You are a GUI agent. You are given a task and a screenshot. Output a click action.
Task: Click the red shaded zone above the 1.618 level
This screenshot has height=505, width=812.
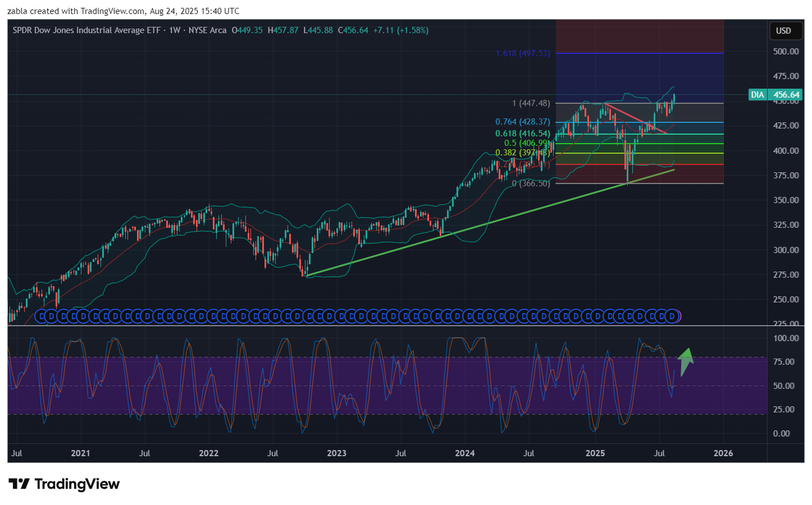639,36
